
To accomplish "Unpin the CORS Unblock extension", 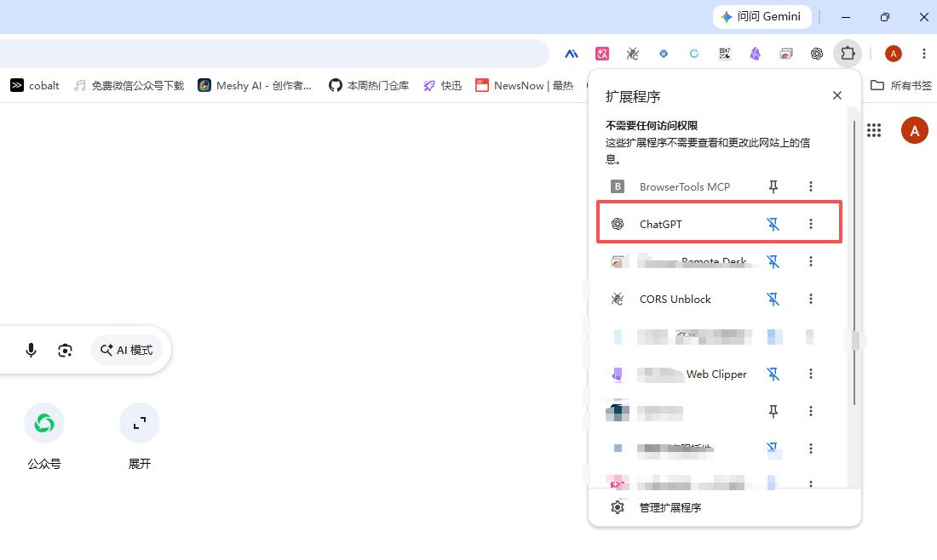I will click(773, 299).
